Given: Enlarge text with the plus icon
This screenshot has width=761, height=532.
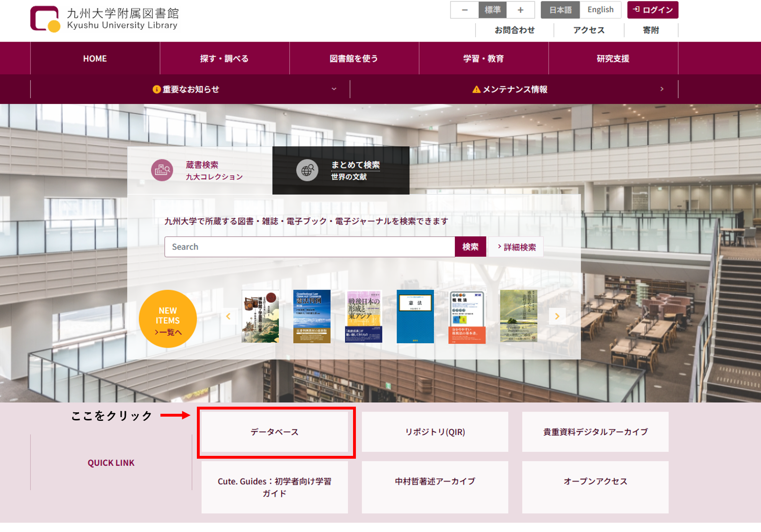Looking at the screenshot, I should click(x=521, y=9).
